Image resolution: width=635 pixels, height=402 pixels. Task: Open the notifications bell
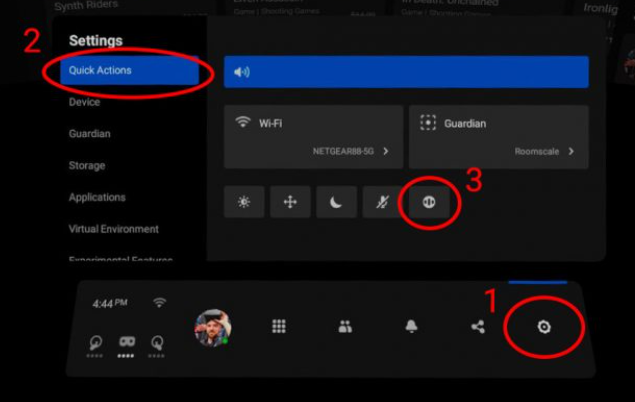(411, 326)
